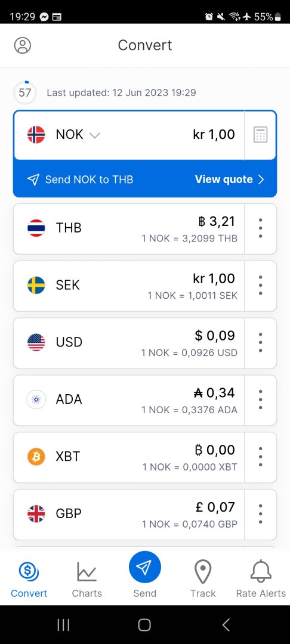Screen dimensions: 290x644
Task: Expand the NOK currency dropdown chevron
Action: 95,135
